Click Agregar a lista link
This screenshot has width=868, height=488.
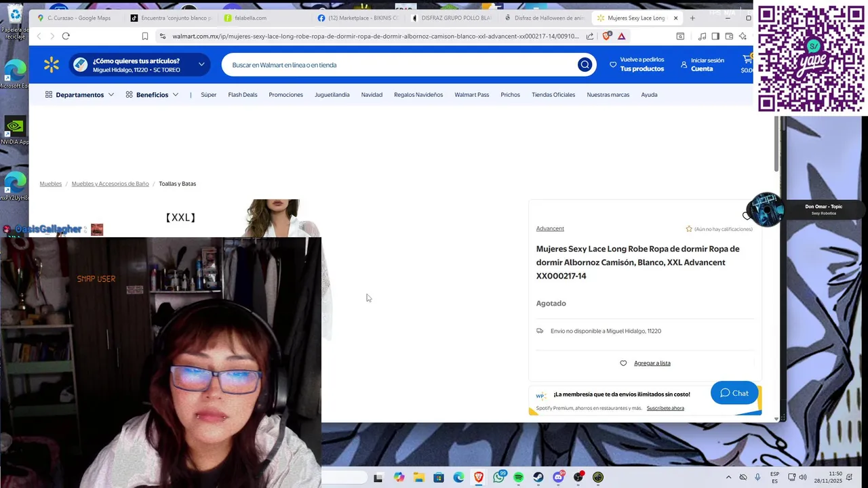pyautogui.click(x=652, y=363)
